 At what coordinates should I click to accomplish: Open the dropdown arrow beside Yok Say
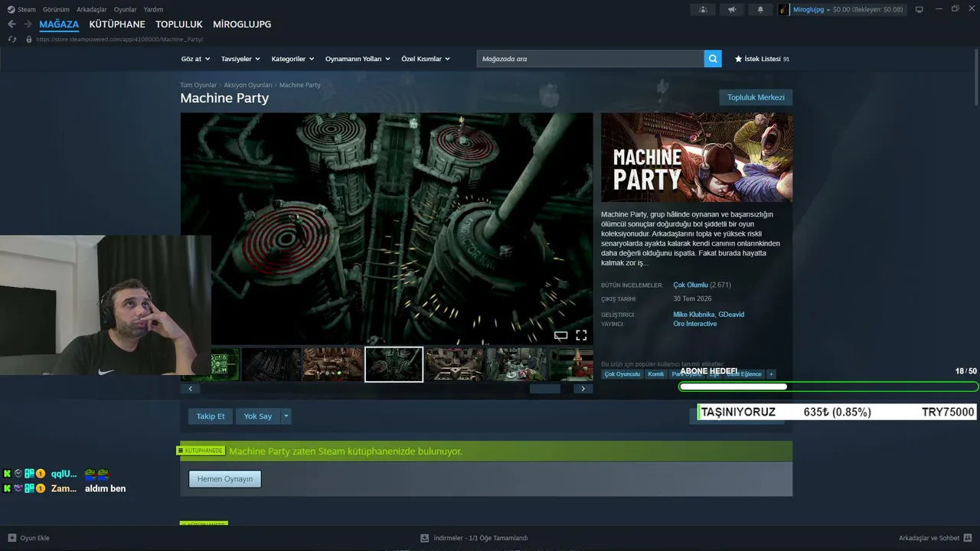pyautogui.click(x=286, y=416)
